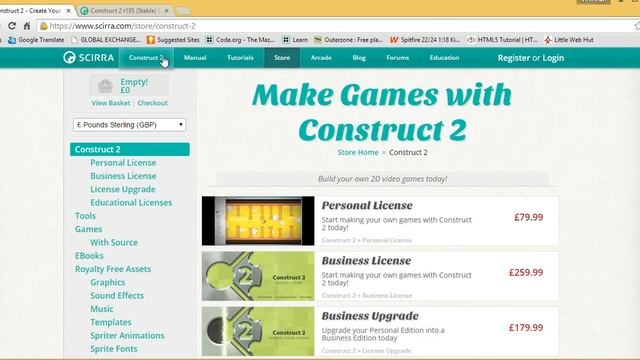The image size is (640, 360).
Task: Open the Blog nav item
Action: pyautogui.click(x=359, y=58)
